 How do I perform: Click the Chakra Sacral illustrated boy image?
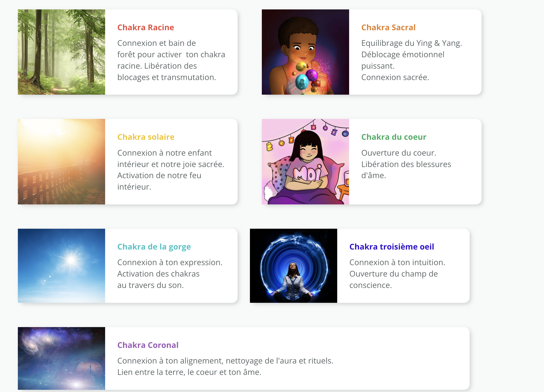[305, 52]
